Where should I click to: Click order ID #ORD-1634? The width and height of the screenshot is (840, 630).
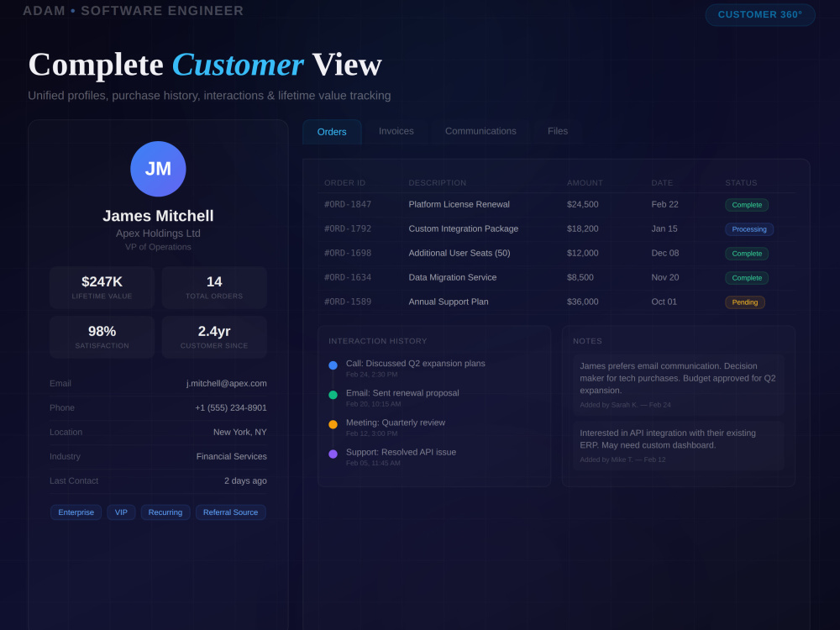pyautogui.click(x=348, y=277)
